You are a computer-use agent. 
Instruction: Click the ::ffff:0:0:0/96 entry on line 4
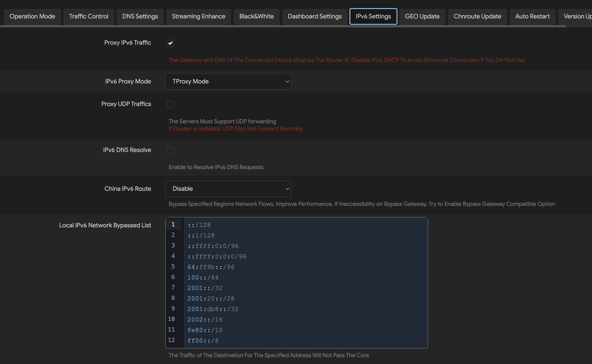pos(217,256)
